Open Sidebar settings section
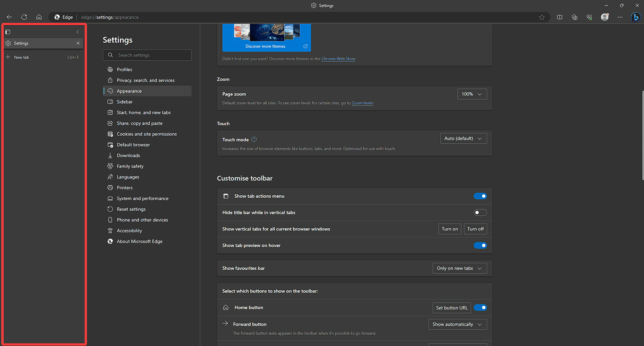 coord(125,102)
